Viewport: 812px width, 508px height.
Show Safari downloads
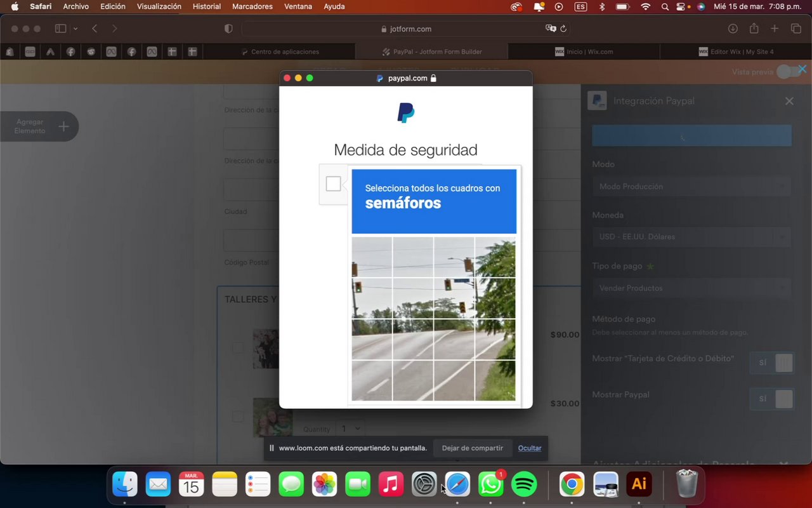[x=733, y=29]
